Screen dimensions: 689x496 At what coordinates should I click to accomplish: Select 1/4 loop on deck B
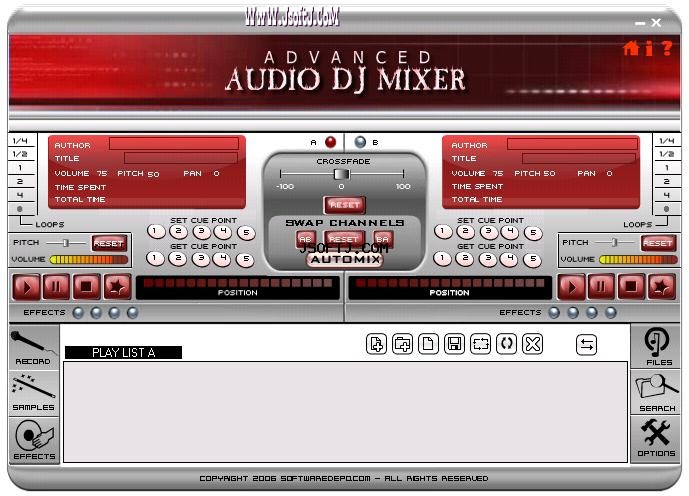667,141
